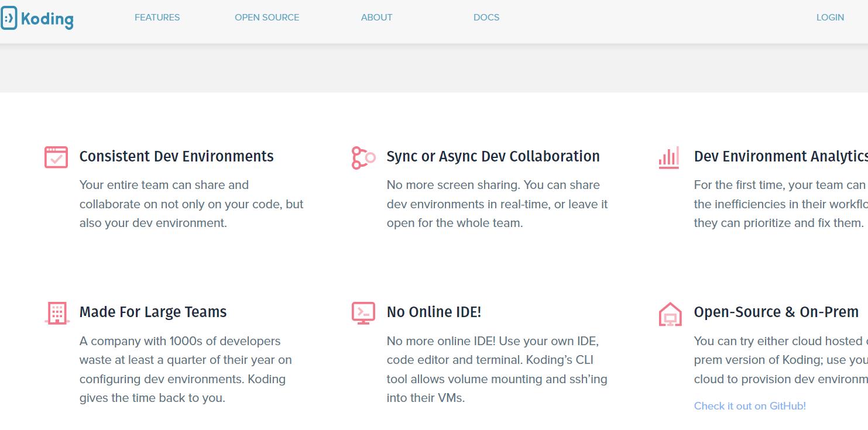
Task: Click the Koding logo icon
Action: click(x=8, y=18)
